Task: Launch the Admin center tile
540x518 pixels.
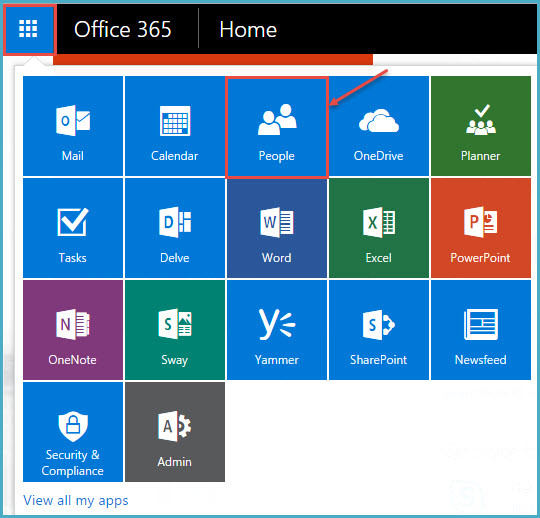Action: pos(175,432)
